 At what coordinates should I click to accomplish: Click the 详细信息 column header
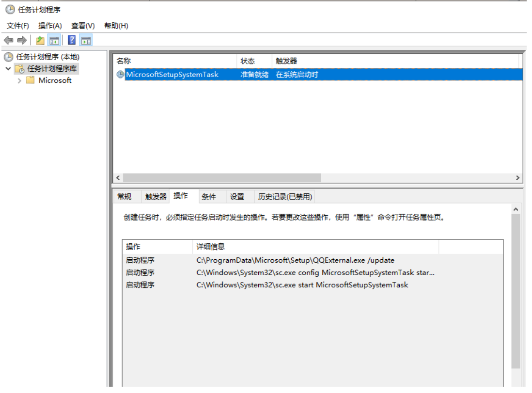(315, 247)
